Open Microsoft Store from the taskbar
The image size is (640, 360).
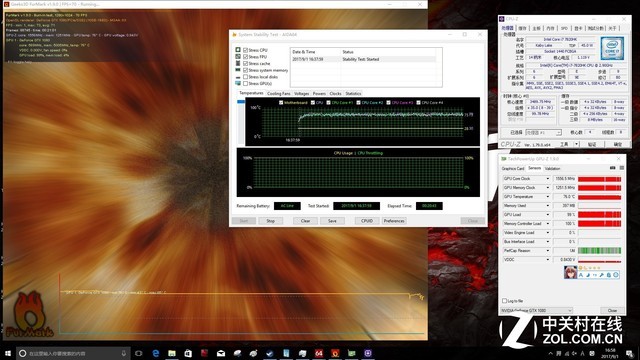click(188, 353)
